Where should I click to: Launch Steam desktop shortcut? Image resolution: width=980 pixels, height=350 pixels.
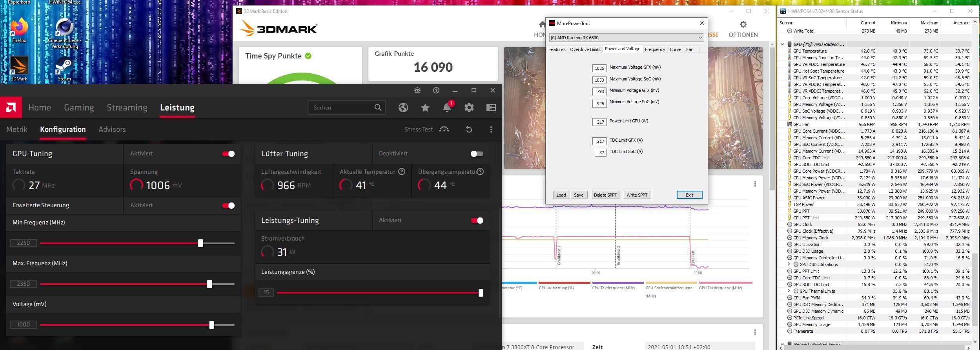pos(64,68)
